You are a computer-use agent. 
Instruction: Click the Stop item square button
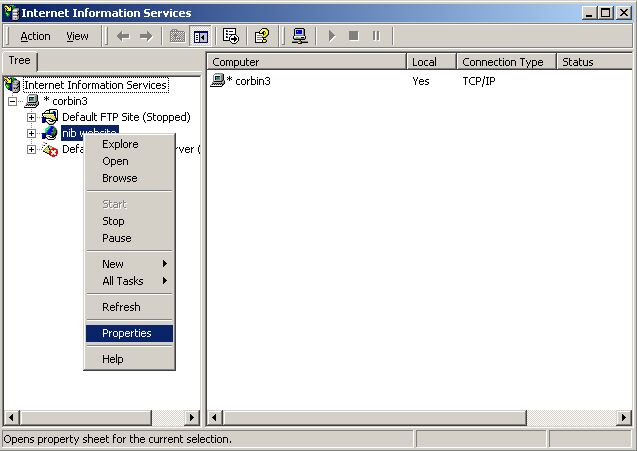(x=354, y=36)
